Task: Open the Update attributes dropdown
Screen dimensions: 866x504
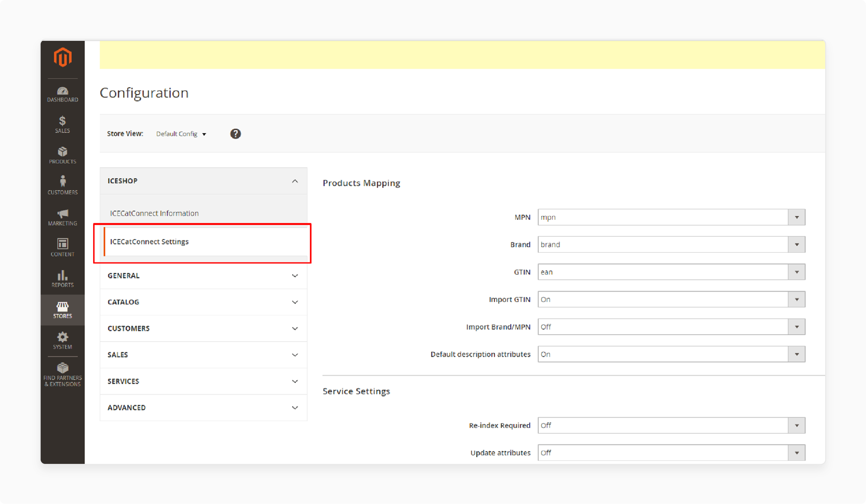Action: coord(671,453)
